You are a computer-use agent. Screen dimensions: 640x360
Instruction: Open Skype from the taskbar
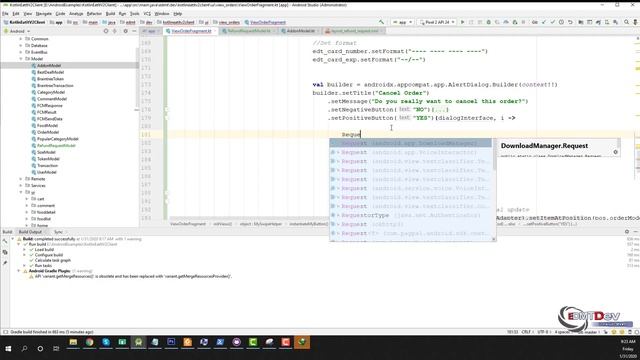[106, 342]
